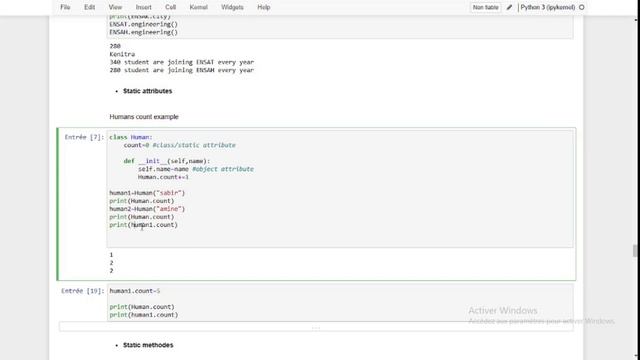Open the View menu

115,7
